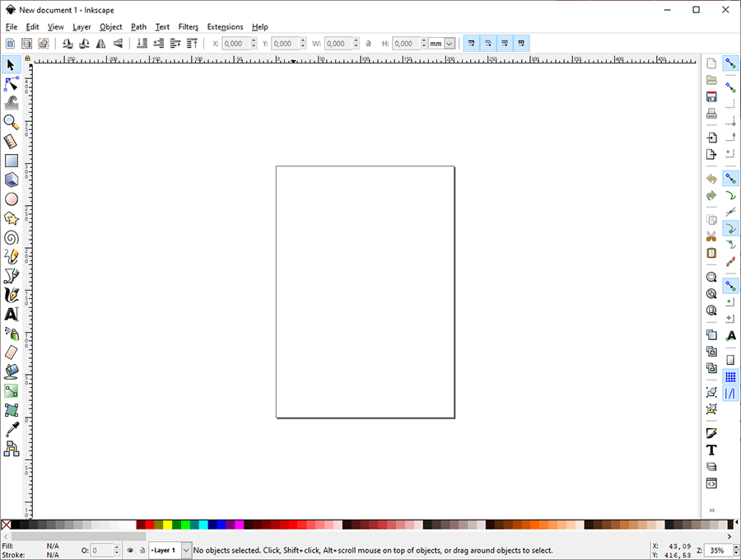Open the Path menu
This screenshot has height=560, width=741.
(x=138, y=27)
